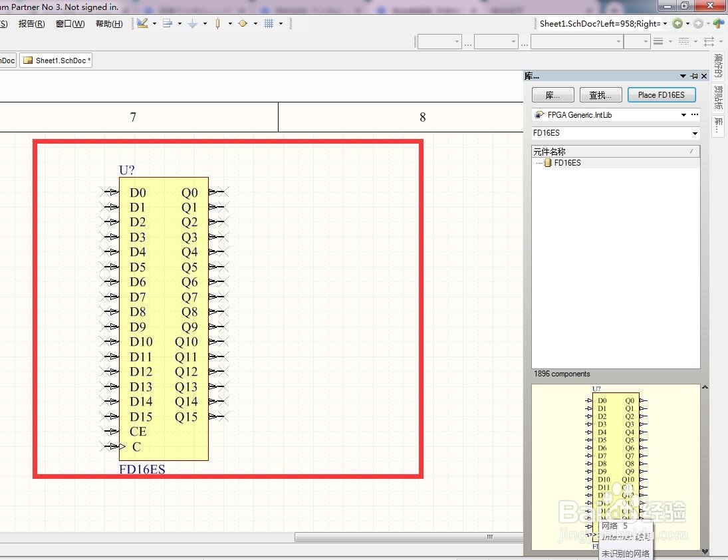This screenshot has width=728, height=560.
Task: Click the FPGA Generic.IntLib library icon
Action: [539, 114]
